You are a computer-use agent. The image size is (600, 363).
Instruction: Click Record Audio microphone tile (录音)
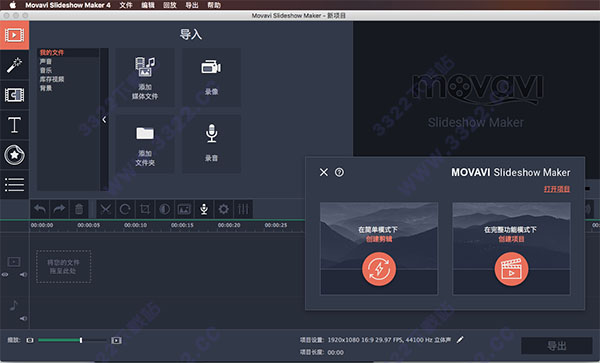pos(211,144)
